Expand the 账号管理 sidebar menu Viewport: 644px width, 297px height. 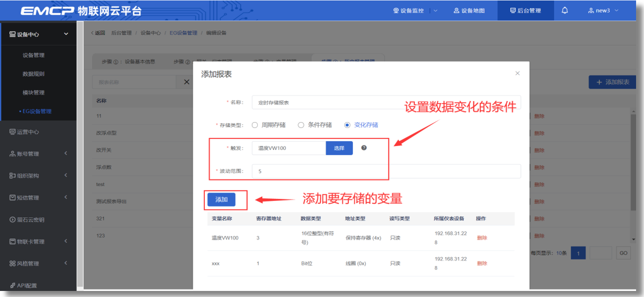pyautogui.click(x=38, y=153)
